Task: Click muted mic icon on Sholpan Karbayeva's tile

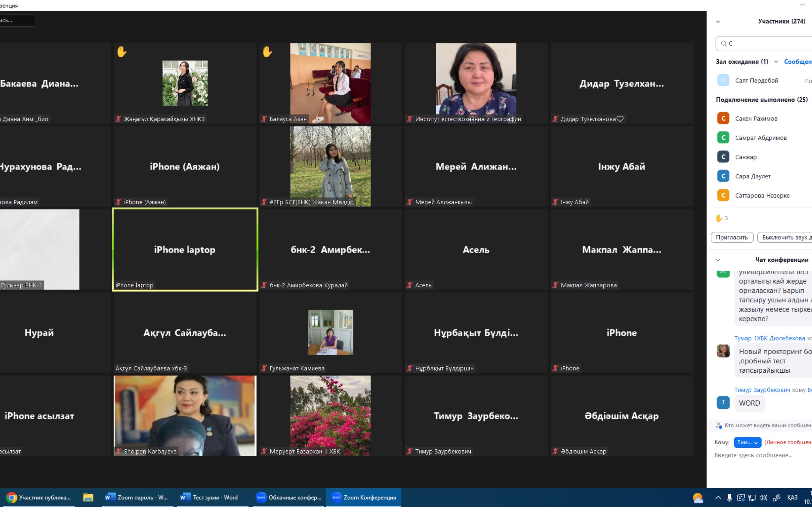Action: coord(118,451)
